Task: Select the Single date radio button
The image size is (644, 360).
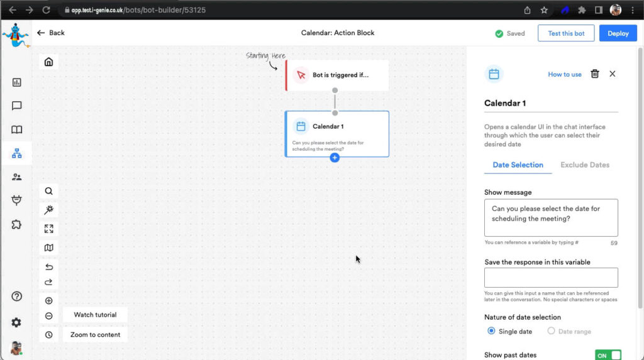Action: click(x=491, y=331)
